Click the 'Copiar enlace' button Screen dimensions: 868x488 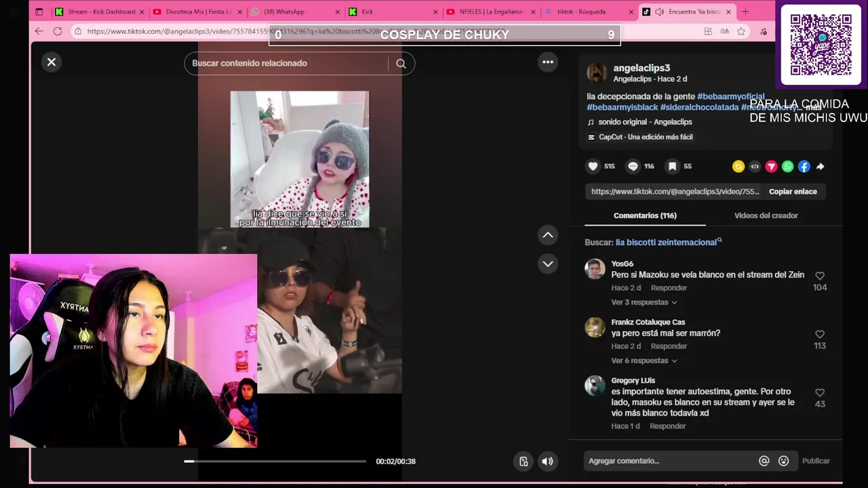pos(793,192)
